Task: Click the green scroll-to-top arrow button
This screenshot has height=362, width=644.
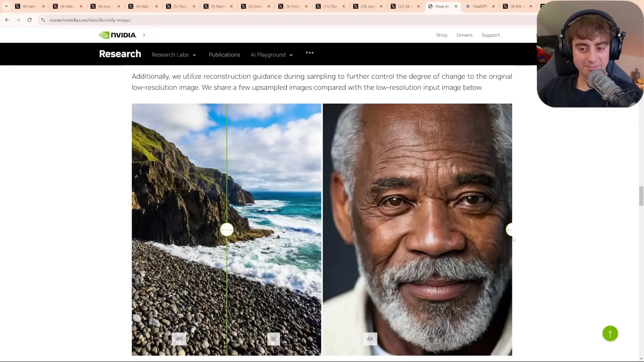Action: [610, 334]
